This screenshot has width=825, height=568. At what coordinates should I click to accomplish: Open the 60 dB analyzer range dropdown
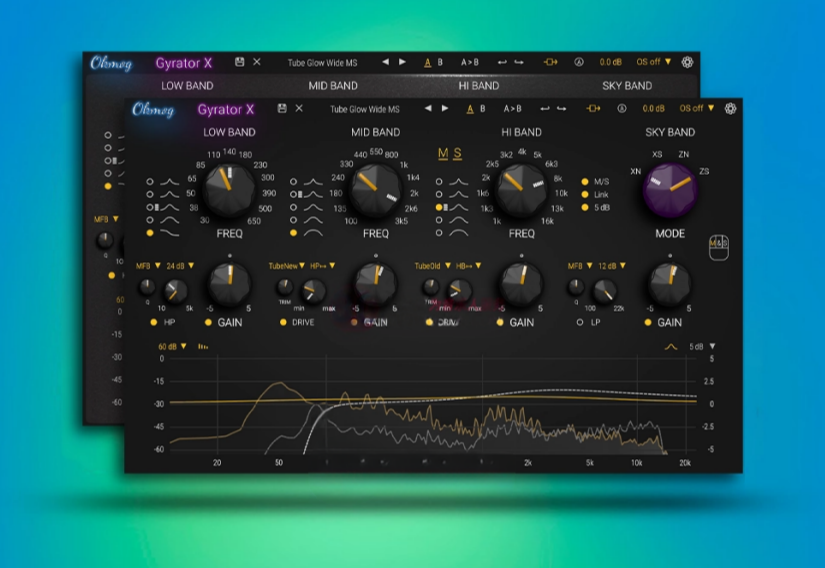pos(173,347)
